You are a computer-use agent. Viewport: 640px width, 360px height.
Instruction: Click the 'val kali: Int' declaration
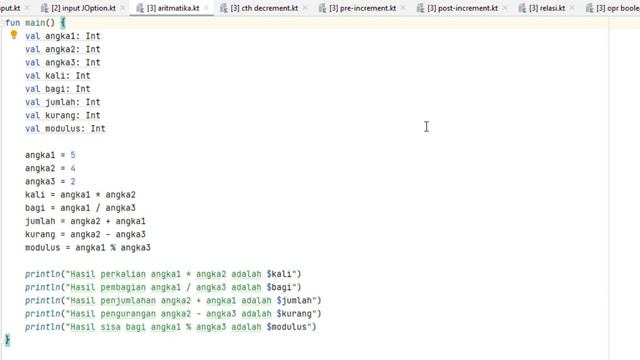click(58, 76)
